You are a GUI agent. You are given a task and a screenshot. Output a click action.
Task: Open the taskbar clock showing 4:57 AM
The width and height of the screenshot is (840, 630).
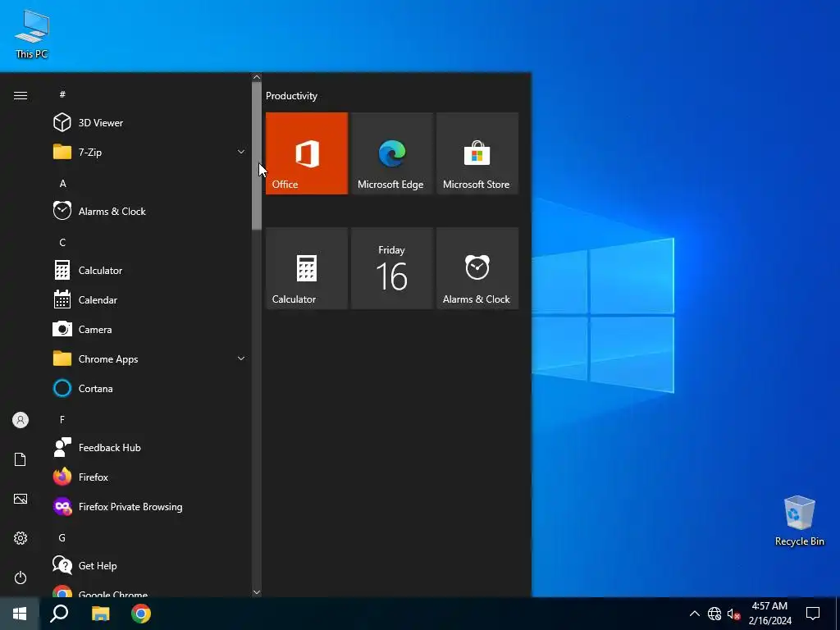coord(769,614)
